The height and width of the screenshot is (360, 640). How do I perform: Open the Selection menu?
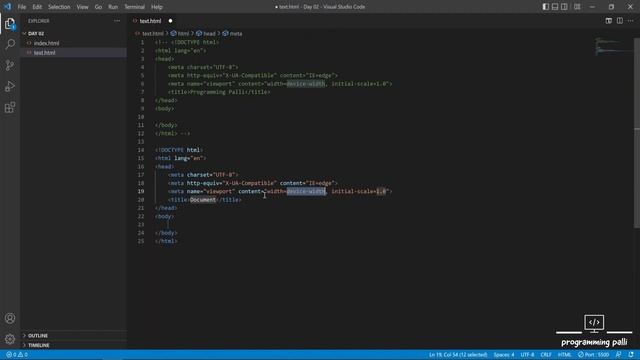[59, 7]
